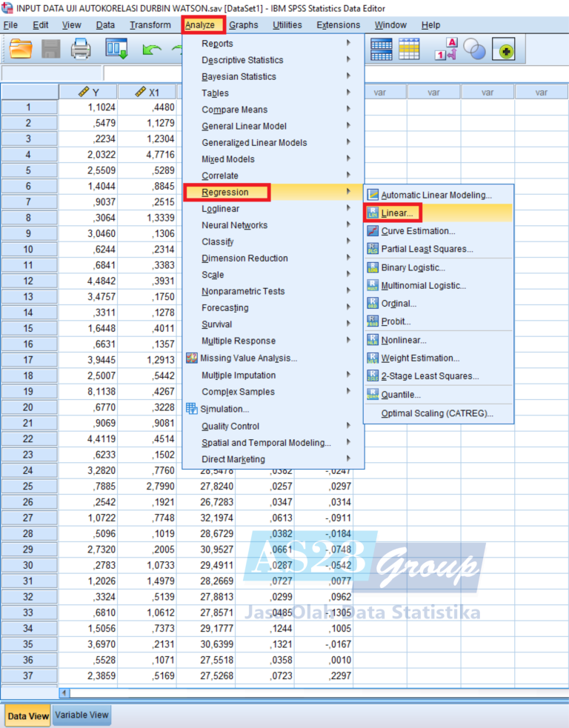
Task: Click the Undo arrow icon
Action: pyautogui.click(x=151, y=49)
